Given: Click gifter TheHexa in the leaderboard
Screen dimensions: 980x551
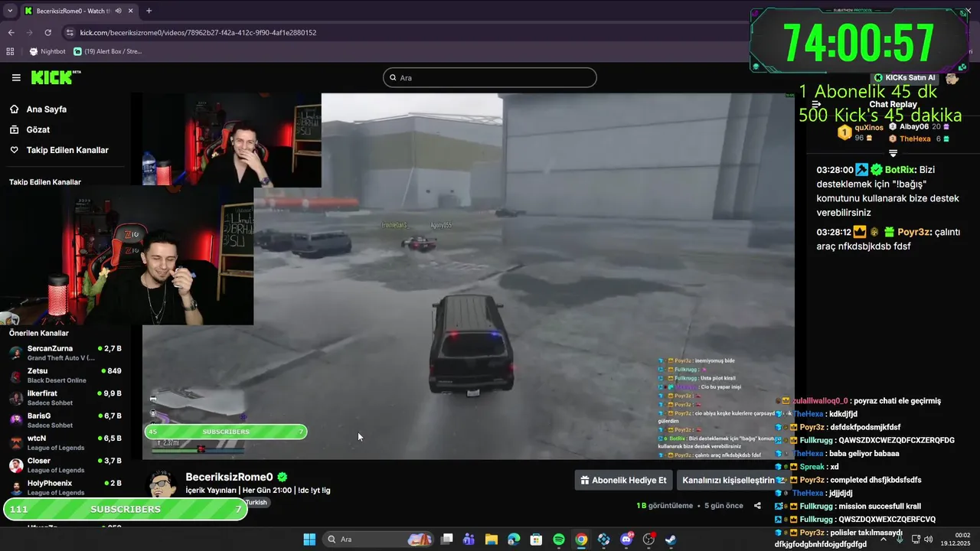Looking at the screenshot, I should pos(915,139).
